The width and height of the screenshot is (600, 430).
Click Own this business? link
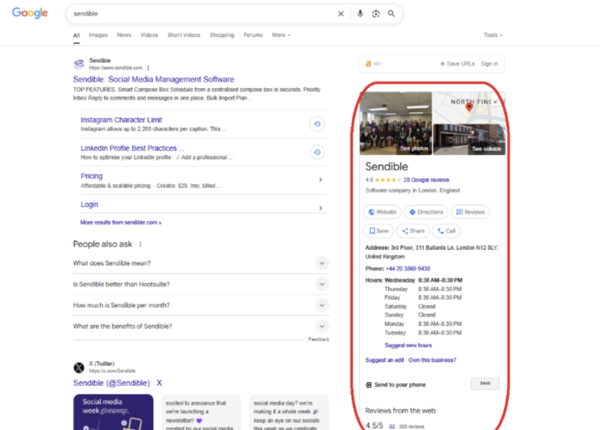coord(432,360)
